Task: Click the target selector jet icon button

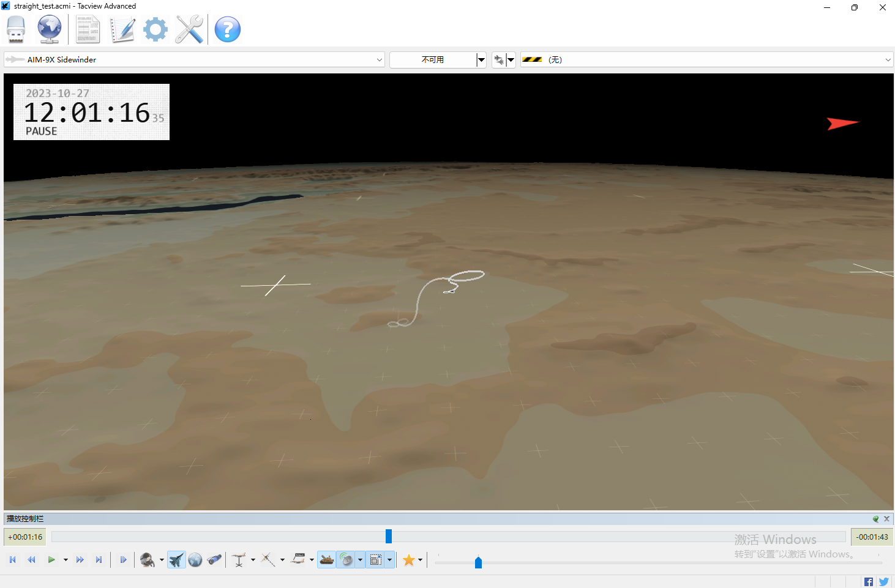Action: (x=499, y=59)
